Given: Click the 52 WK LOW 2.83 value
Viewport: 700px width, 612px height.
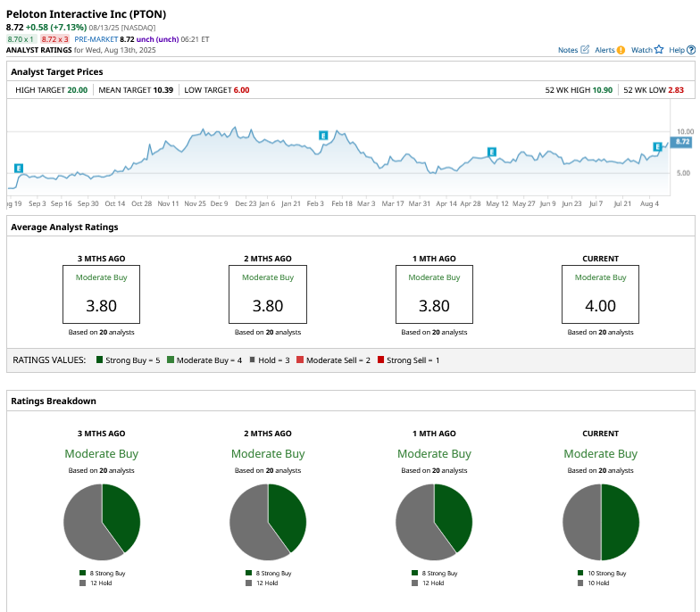Looking at the screenshot, I should click(x=676, y=90).
